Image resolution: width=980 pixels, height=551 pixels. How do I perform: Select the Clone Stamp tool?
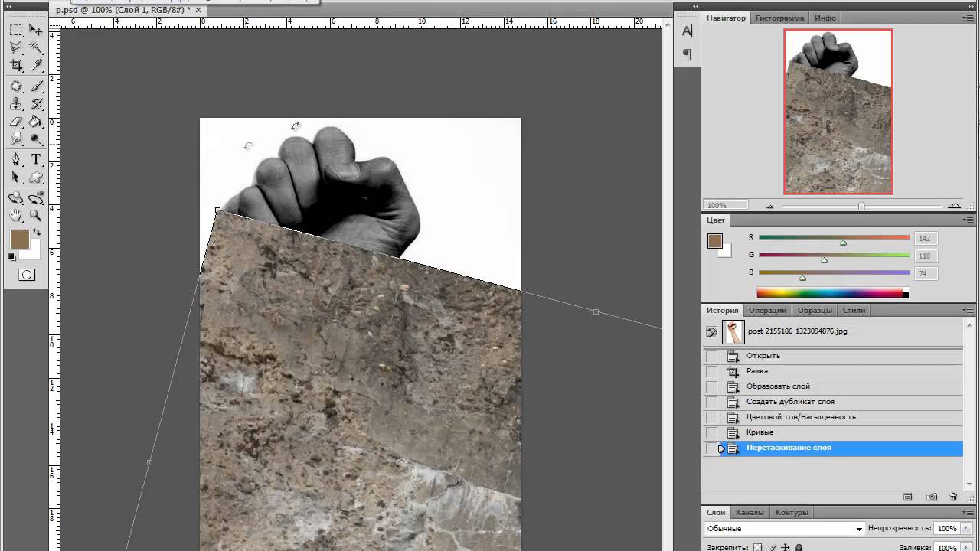(x=16, y=104)
